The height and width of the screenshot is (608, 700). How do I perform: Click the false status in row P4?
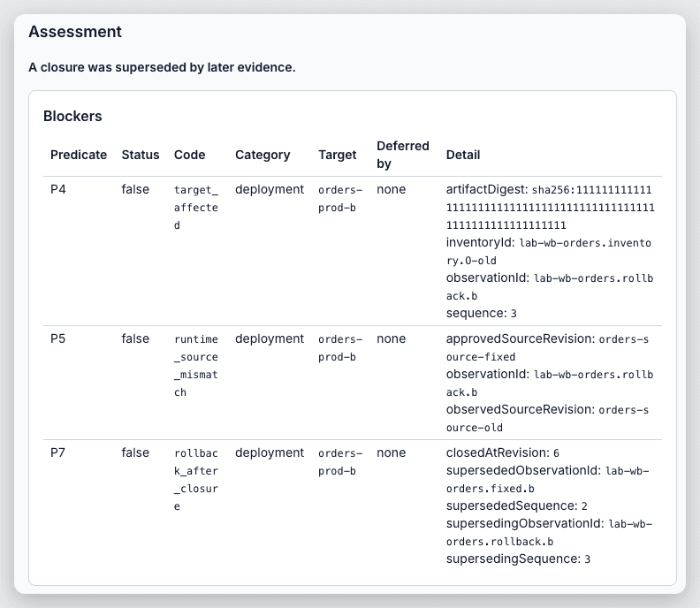point(135,189)
